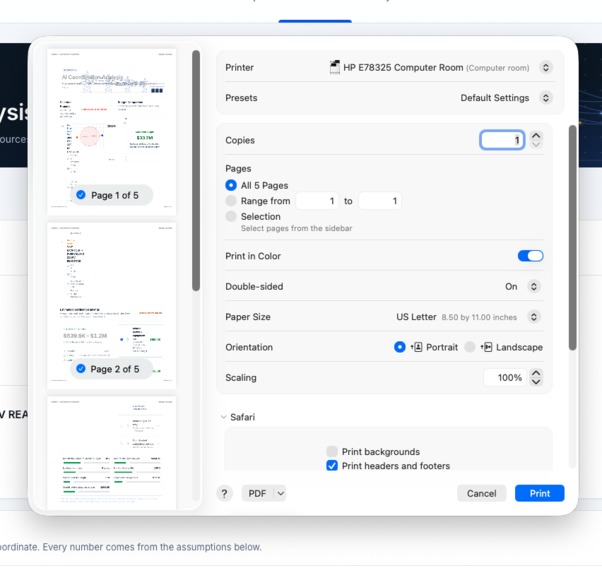Image resolution: width=602 pixels, height=573 pixels.
Task: Choose the Selection pages option
Action: click(x=231, y=216)
